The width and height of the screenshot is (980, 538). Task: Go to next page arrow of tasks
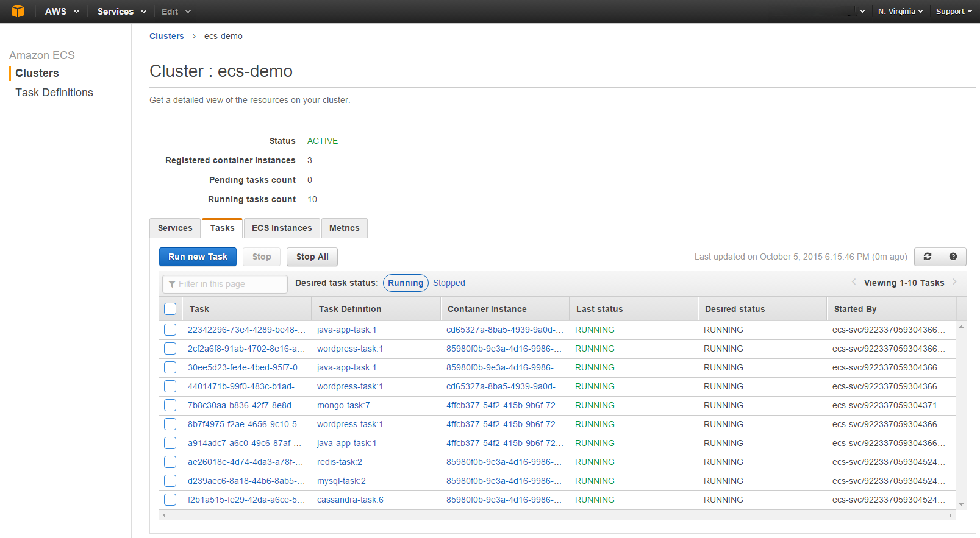(954, 282)
